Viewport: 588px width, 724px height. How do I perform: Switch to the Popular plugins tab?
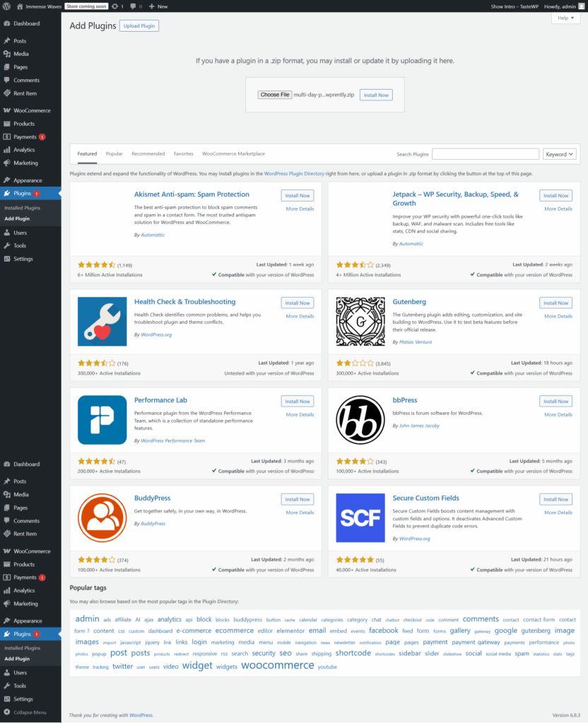[114, 153]
